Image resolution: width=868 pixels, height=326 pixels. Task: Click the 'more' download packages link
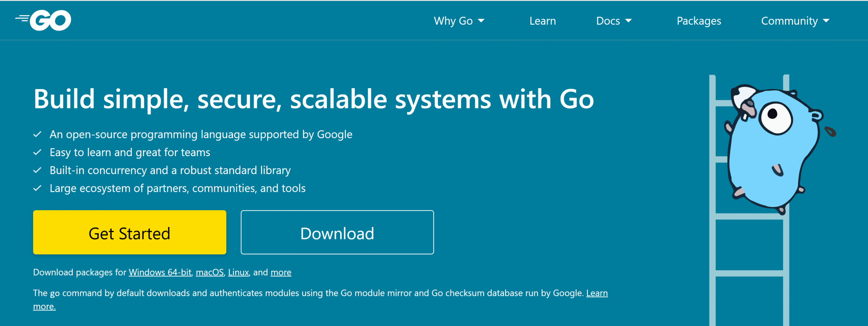[281, 272]
